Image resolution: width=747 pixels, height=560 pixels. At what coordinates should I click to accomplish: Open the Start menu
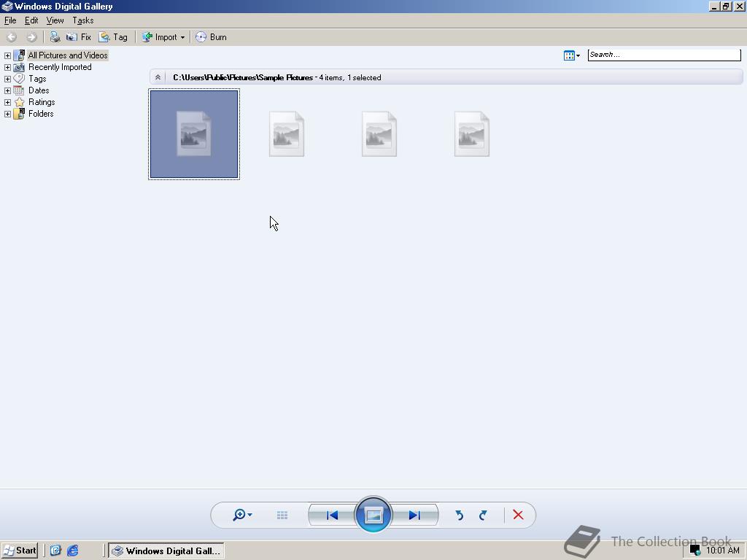(x=20, y=551)
